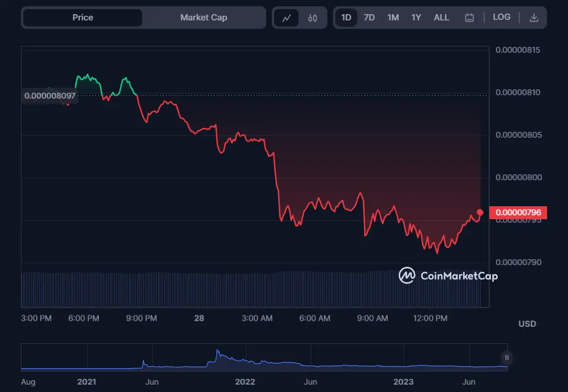Click the 3:00 PM time axis label
The image size is (568, 392).
coord(36,318)
